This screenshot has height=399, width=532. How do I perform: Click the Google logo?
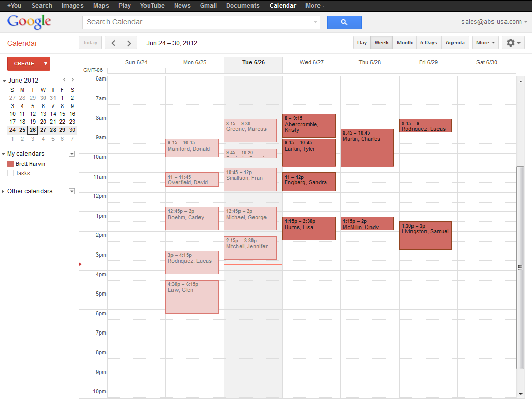(x=29, y=22)
